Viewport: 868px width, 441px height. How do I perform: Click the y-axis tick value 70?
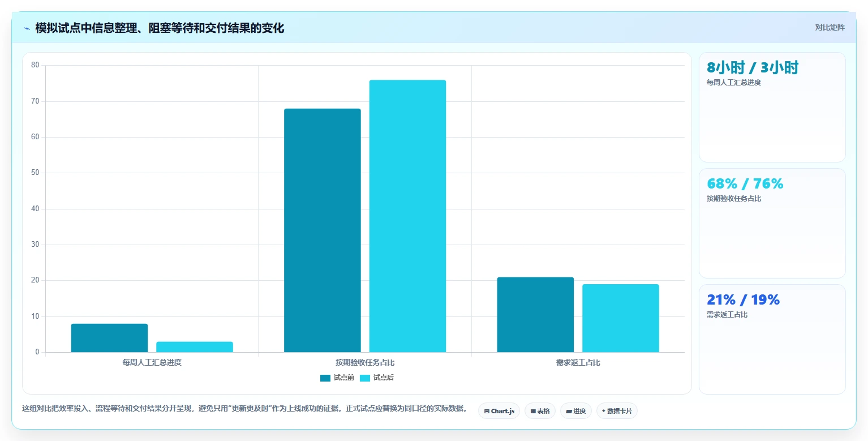click(x=35, y=101)
